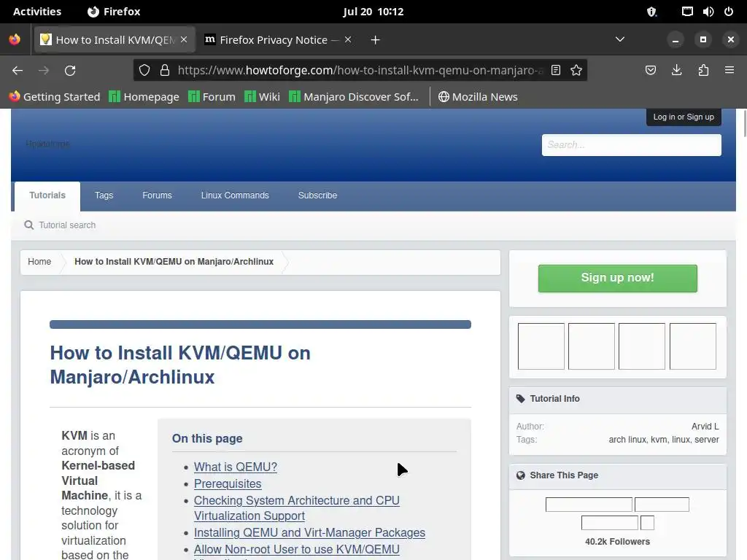Select the Tutorials navigation tab
This screenshot has width=747, height=560.
click(47, 195)
